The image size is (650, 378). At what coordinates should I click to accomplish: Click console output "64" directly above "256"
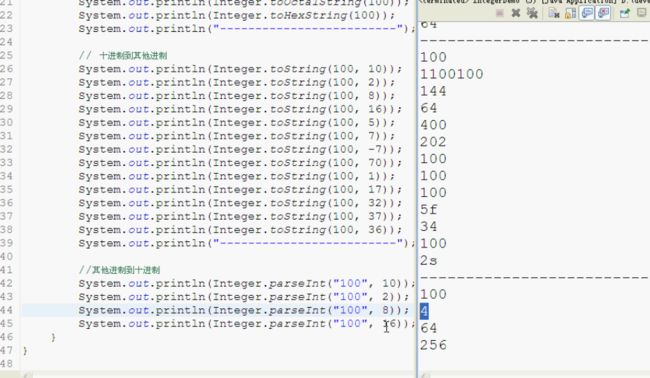[429, 328]
